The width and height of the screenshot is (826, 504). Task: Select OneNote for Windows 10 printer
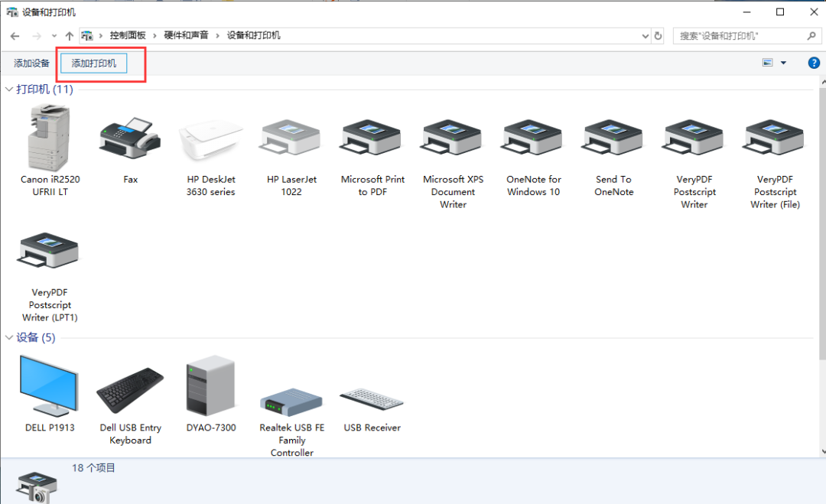click(x=533, y=138)
